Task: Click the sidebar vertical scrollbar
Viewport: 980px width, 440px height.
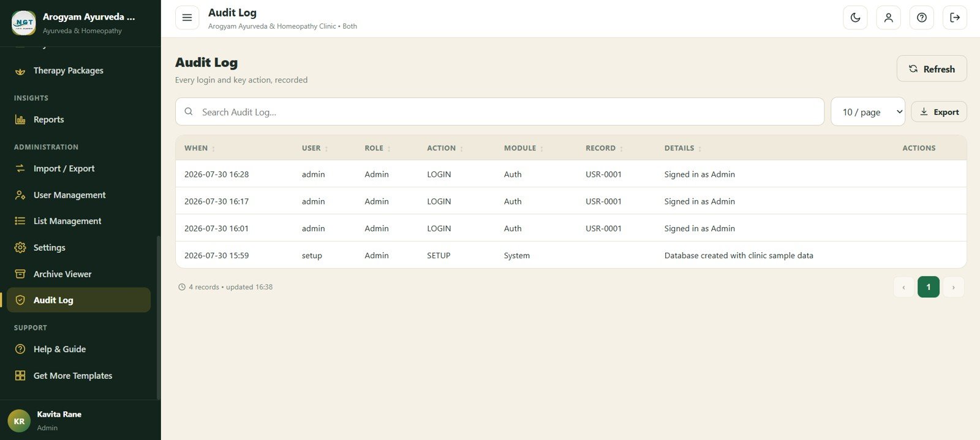Action: (x=158, y=317)
